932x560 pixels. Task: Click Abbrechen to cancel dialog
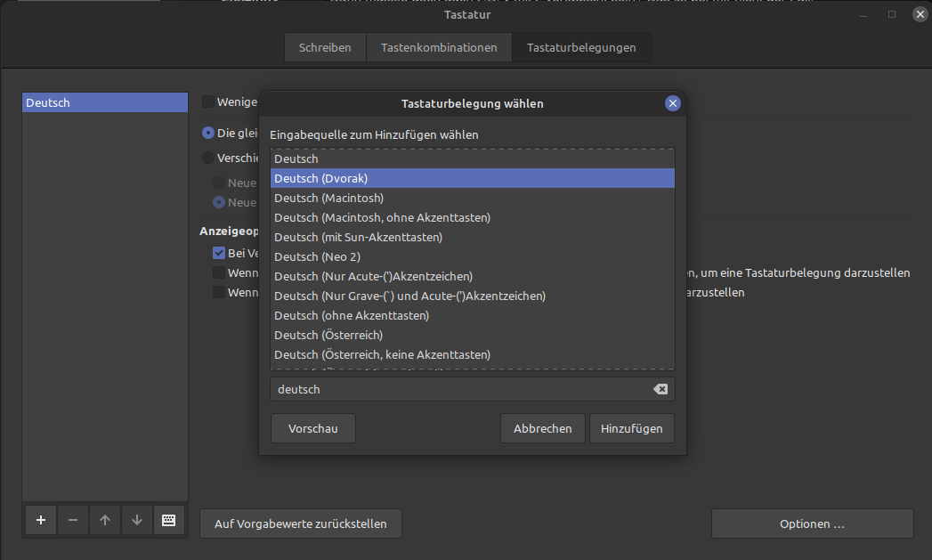(x=543, y=428)
